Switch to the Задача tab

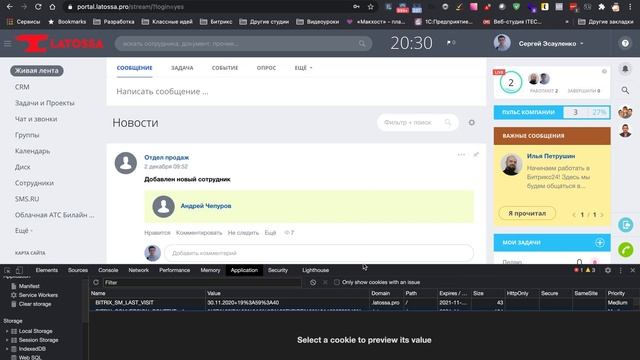click(182, 68)
